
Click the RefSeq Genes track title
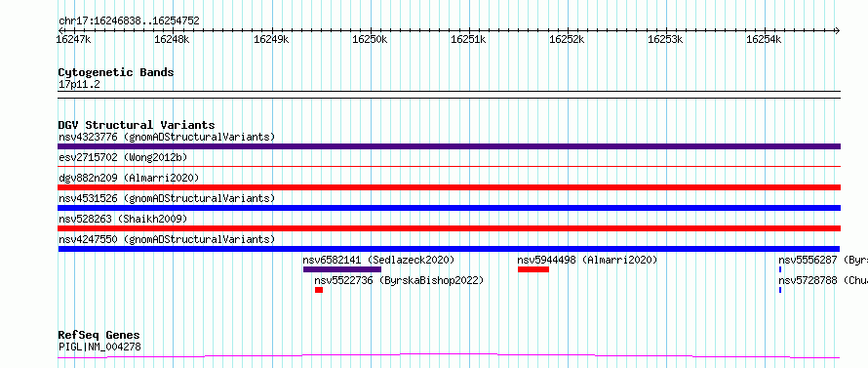99,336
